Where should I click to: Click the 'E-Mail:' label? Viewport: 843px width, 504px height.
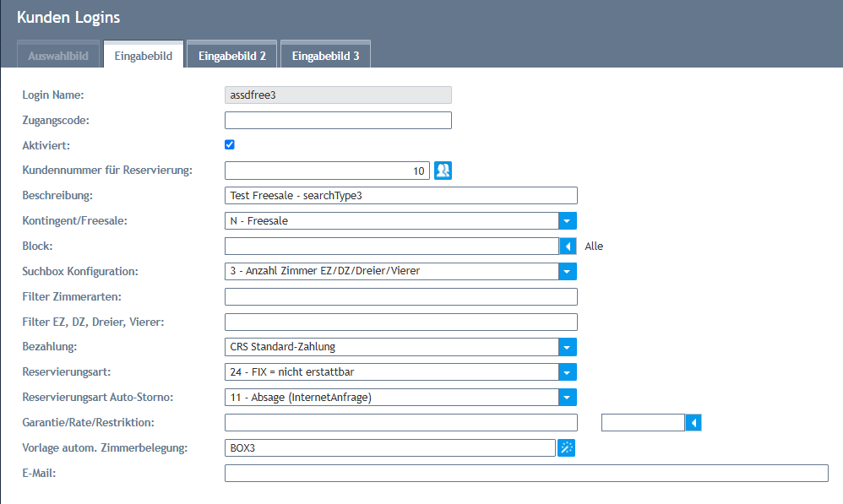point(39,473)
